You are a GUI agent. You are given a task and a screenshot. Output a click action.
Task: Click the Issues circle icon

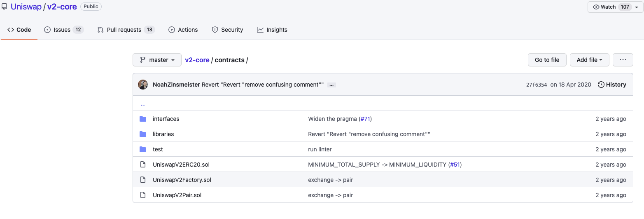[x=47, y=30]
